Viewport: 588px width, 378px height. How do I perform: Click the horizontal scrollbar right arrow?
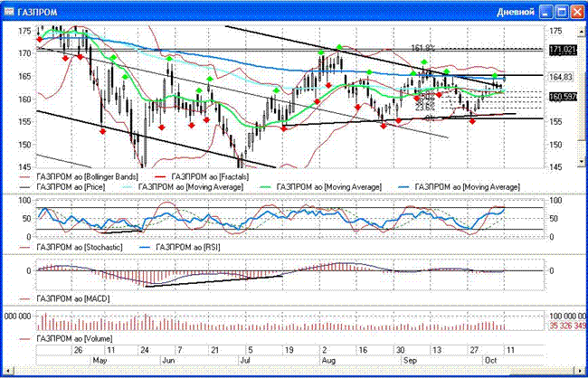(582, 371)
